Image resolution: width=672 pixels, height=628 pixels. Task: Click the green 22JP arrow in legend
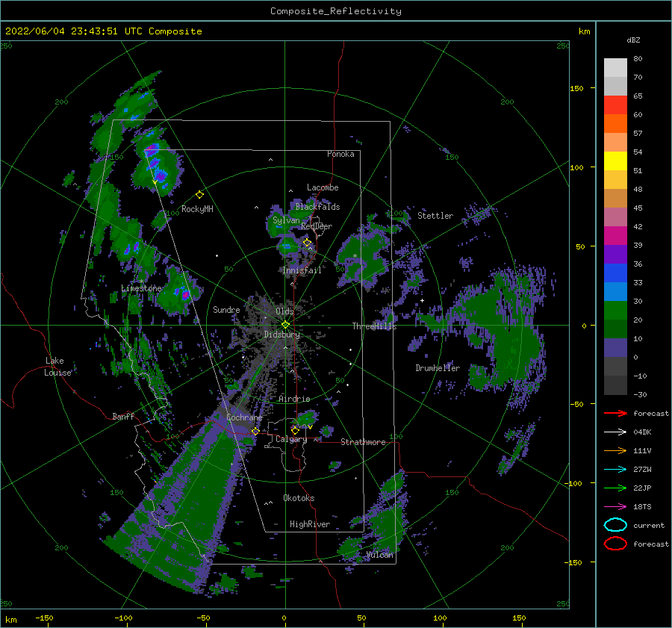615,488
